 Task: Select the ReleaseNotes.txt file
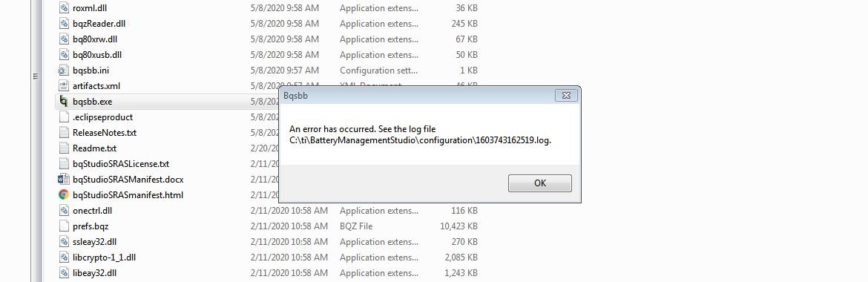tap(105, 133)
